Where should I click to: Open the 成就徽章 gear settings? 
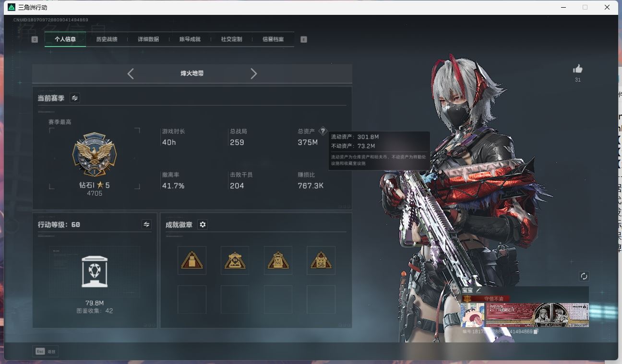click(x=203, y=224)
